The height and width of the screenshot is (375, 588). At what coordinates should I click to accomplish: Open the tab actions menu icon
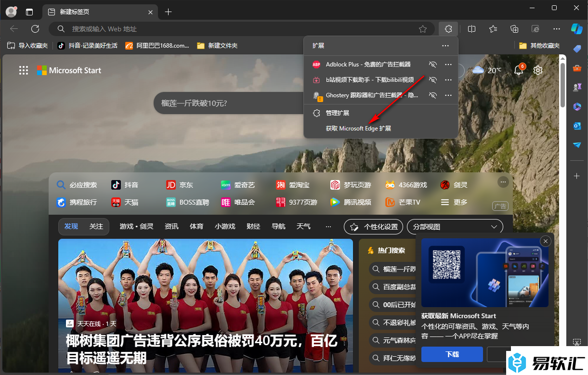30,12
